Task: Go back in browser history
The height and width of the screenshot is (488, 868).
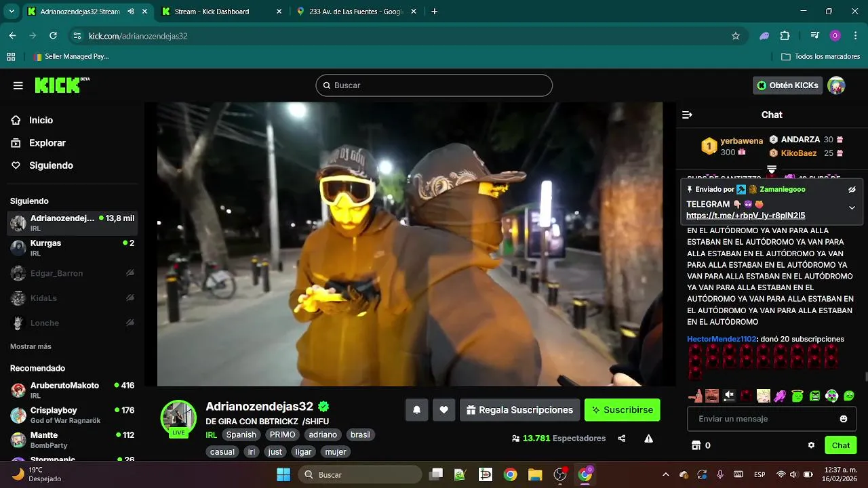Action: click(12, 36)
